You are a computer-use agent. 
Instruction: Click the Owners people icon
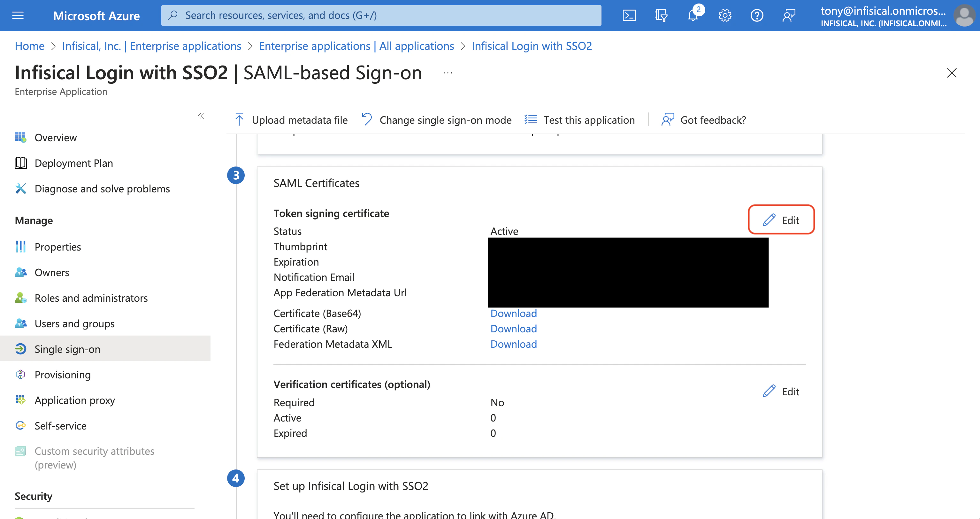(20, 272)
